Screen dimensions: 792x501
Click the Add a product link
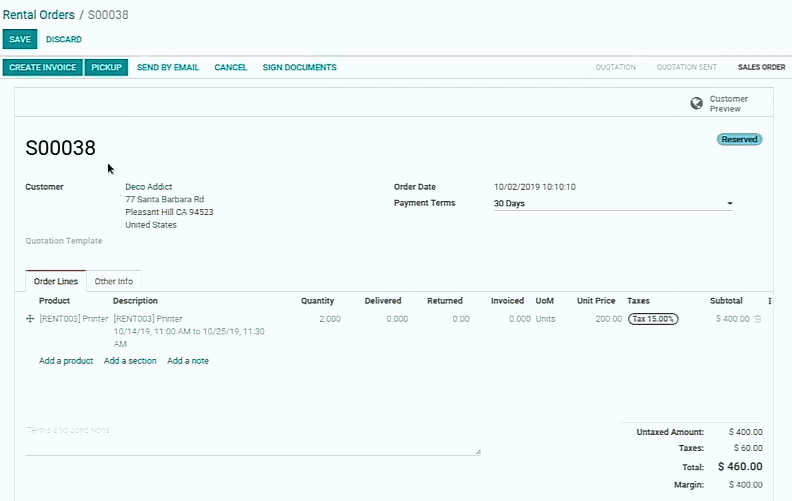pyautogui.click(x=66, y=361)
